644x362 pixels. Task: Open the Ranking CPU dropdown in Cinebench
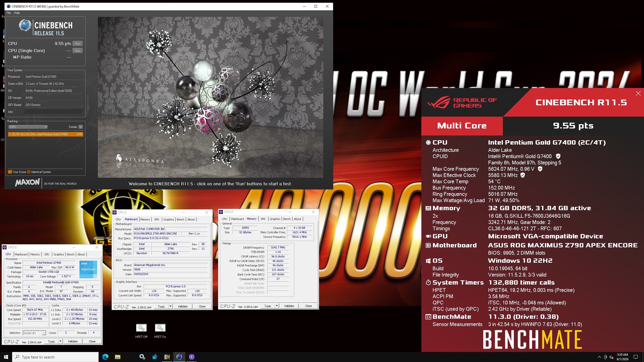coord(28,127)
